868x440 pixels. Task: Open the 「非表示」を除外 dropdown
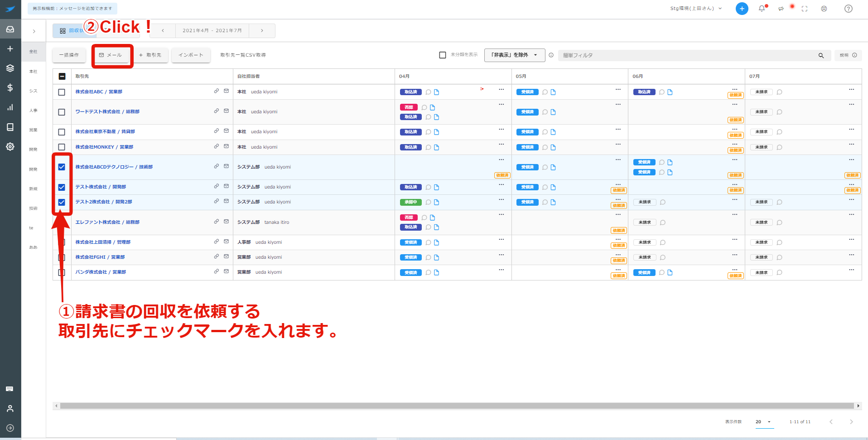(514, 55)
